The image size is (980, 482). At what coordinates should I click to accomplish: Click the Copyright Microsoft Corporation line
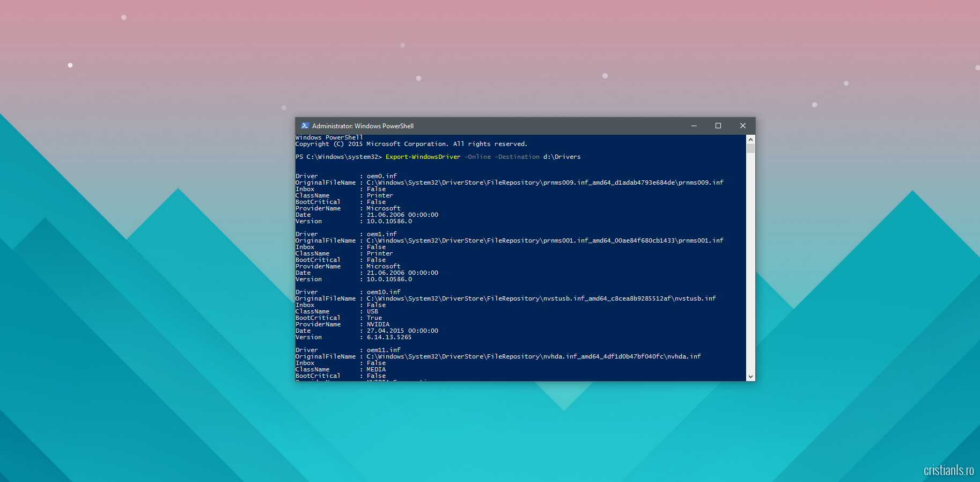tap(411, 144)
